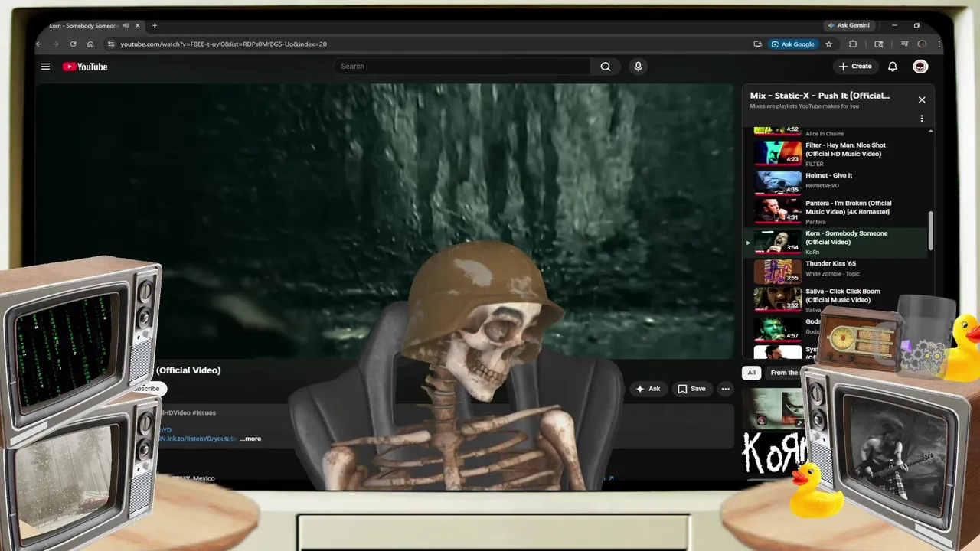Screen dimensions: 980x551
Task: Reload the YouTube page
Action: tap(73, 44)
